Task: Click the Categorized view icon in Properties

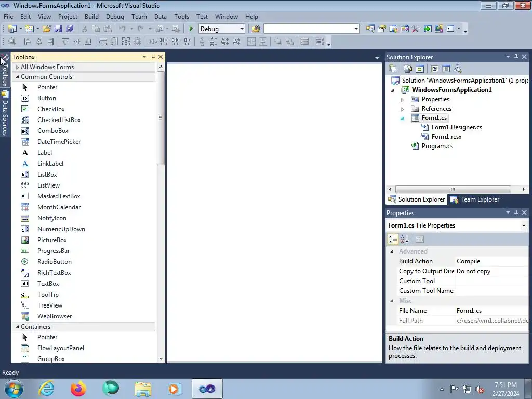Action: point(393,239)
